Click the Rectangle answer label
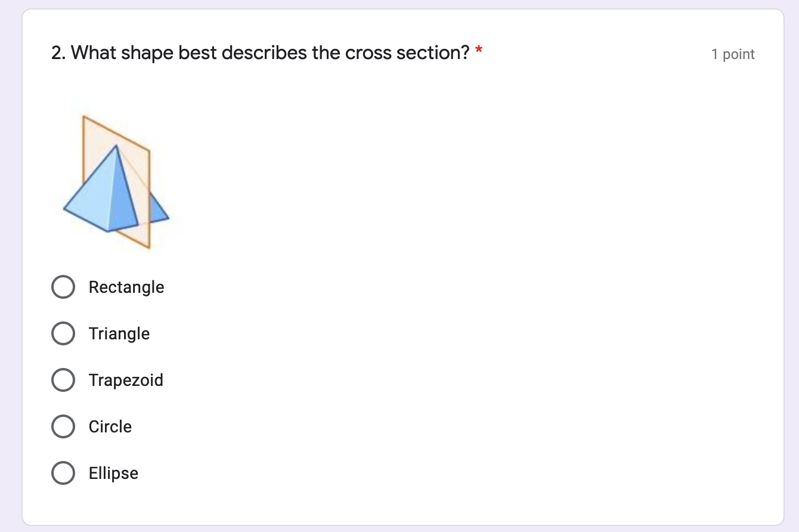The image size is (799, 532). coord(126,287)
